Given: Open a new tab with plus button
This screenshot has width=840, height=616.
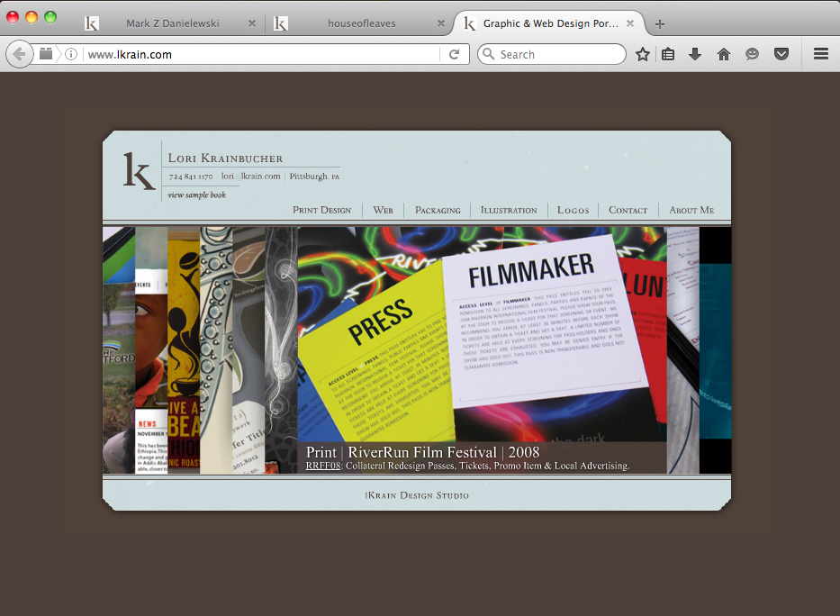Looking at the screenshot, I should (660, 24).
